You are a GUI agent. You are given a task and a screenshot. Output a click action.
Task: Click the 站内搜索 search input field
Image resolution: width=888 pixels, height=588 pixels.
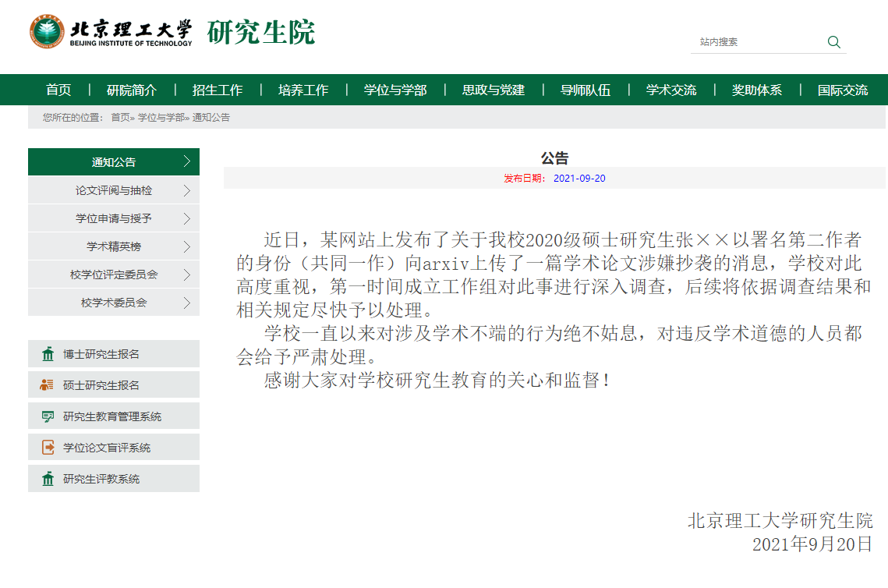(x=756, y=42)
